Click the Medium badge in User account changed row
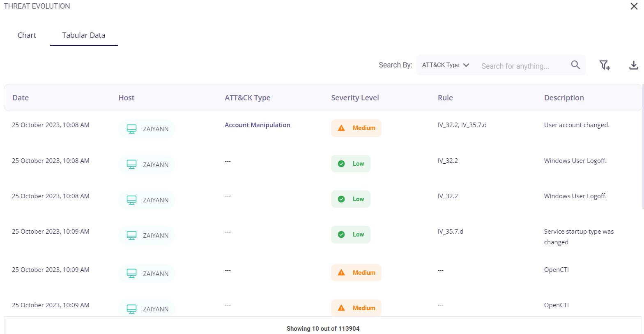644x334 pixels. [x=356, y=128]
